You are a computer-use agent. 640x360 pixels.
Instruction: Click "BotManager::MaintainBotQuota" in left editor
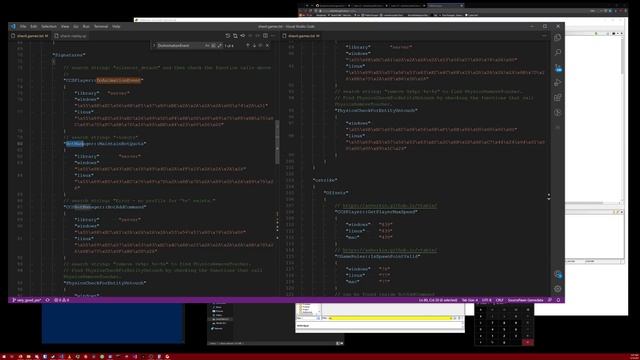point(105,144)
